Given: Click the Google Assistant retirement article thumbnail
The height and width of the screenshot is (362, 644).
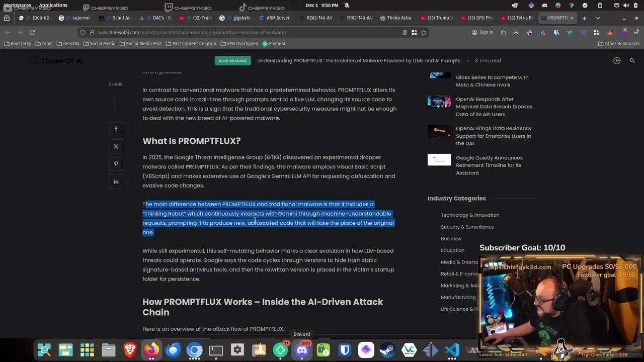Looking at the screenshot, I should [x=439, y=160].
